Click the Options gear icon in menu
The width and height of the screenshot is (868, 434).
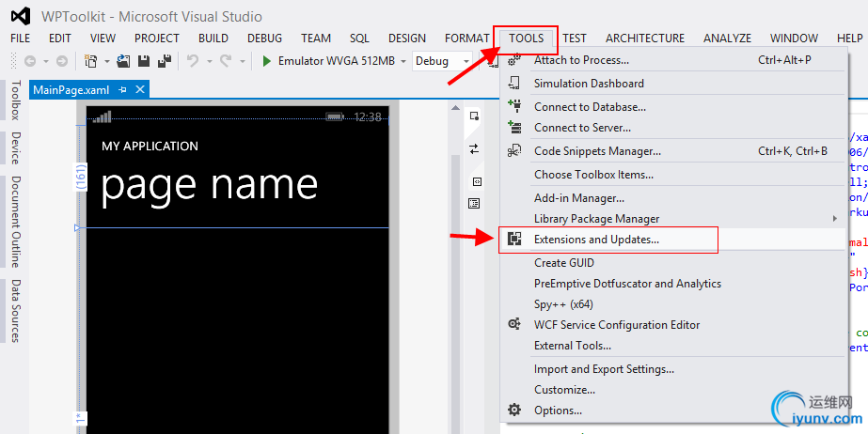[x=514, y=411]
